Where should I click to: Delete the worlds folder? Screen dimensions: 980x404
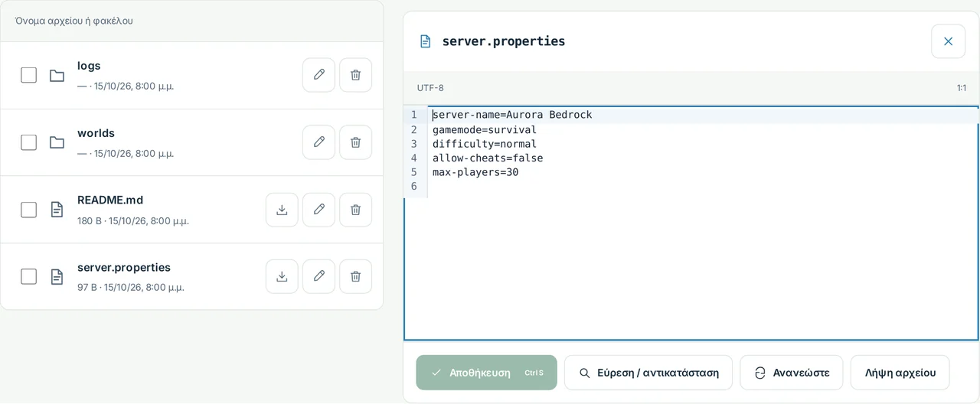click(x=355, y=142)
